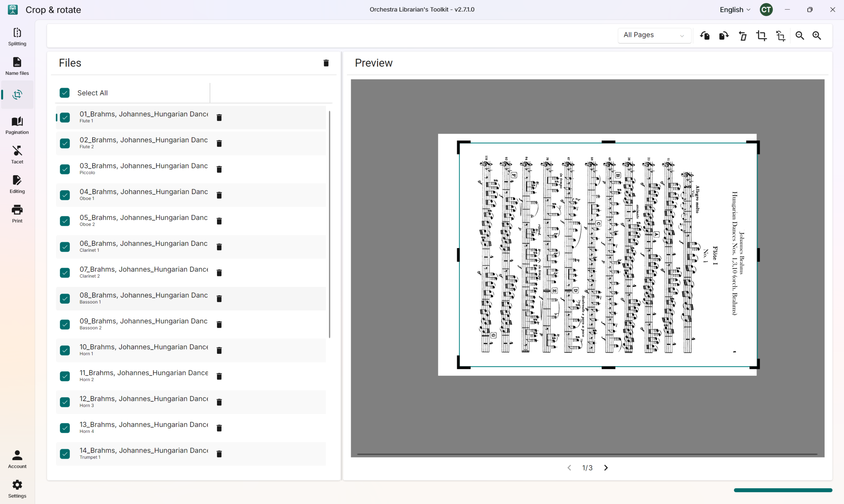Uncheck the Flute 2 file checkbox
Viewport: 844px width, 504px height.
click(65, 143)
